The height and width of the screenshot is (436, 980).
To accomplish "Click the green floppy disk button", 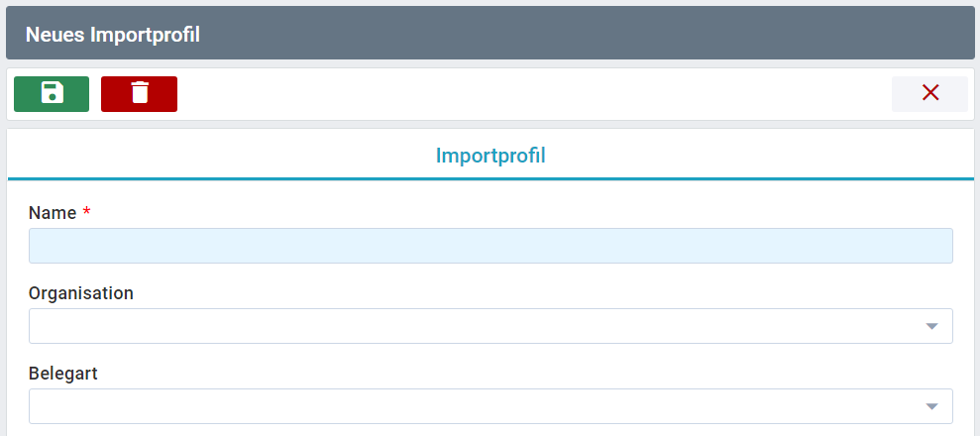I will (x=52, y=94).
